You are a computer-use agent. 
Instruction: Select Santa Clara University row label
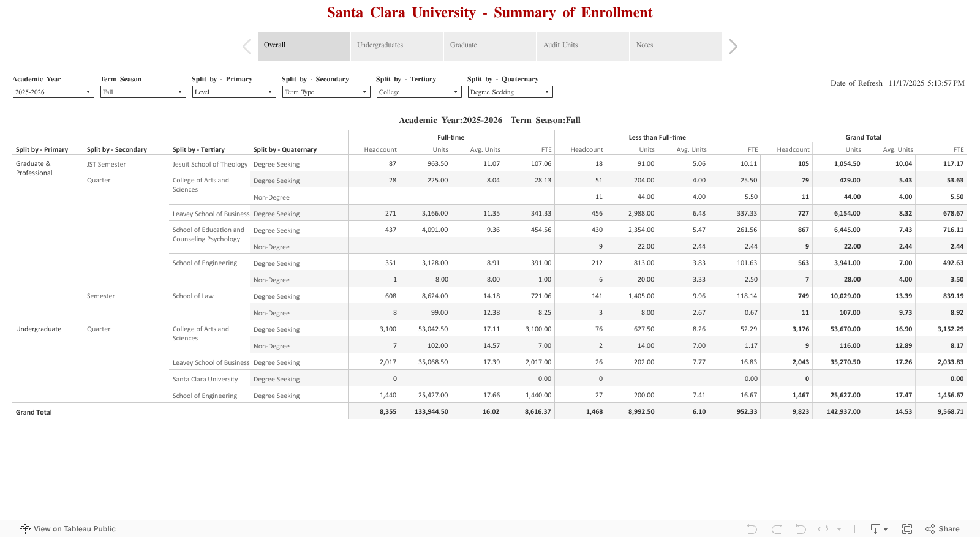pyautogui.click(x=205, y=379)
